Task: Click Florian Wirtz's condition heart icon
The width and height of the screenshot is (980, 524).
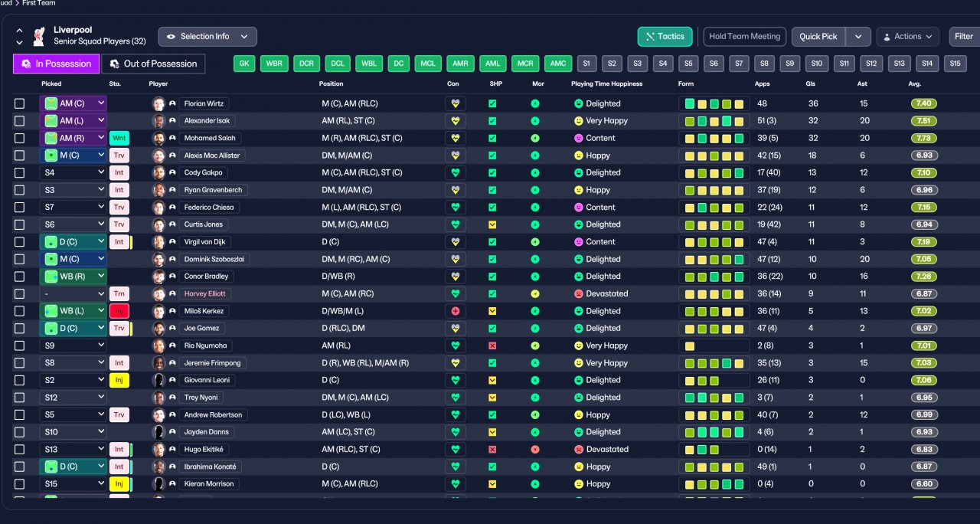Action: click(456, 103)
